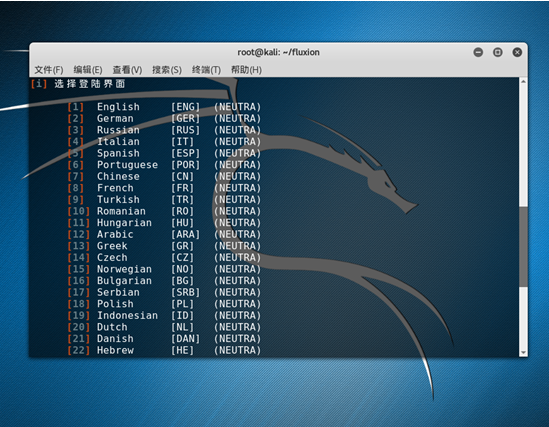Click the 选择登陆界面 header text
The image size is (549, 427).
click(x=90, y=84)
